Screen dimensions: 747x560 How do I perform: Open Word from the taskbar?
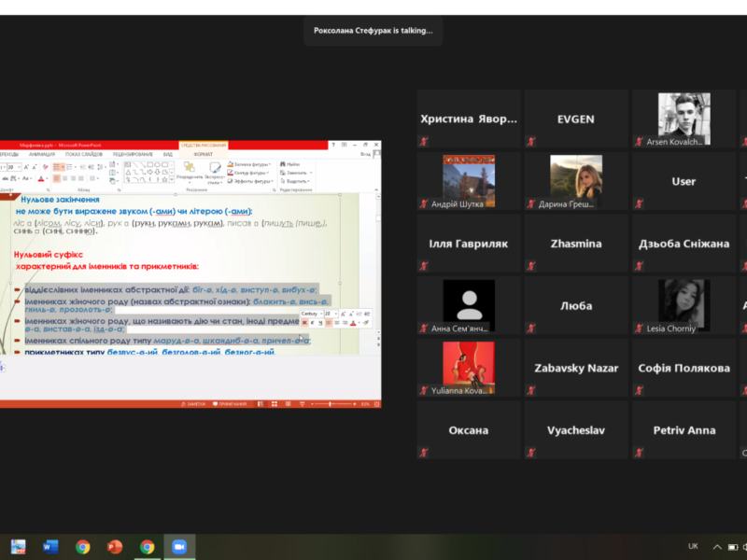point(50,547)
